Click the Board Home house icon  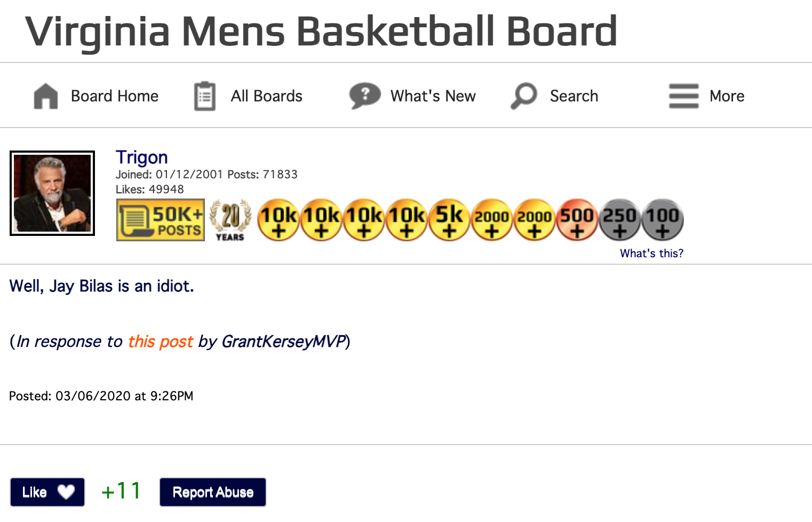46,97
